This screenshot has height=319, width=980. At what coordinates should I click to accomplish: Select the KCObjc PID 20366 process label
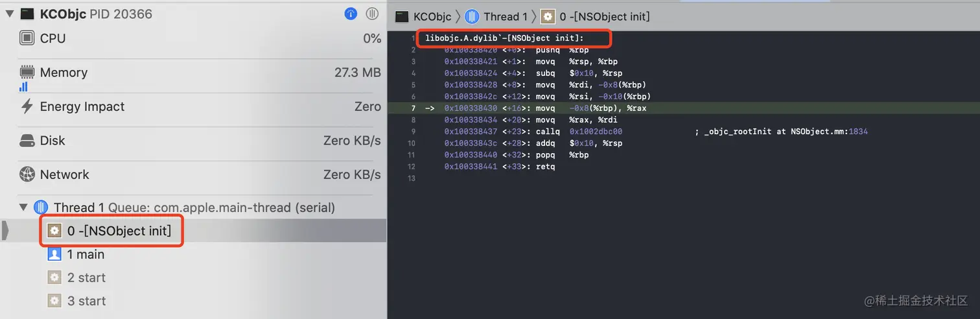pyautogui.click(x=96, y=14)
